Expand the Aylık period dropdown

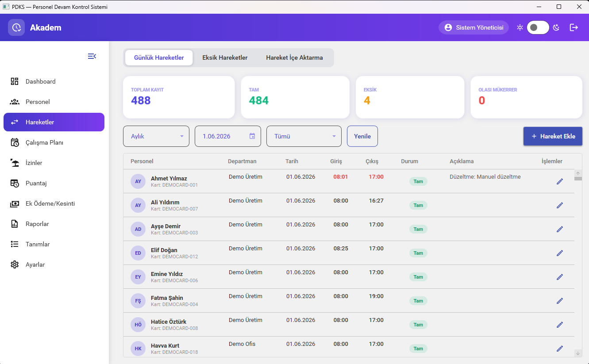(156, 136)
